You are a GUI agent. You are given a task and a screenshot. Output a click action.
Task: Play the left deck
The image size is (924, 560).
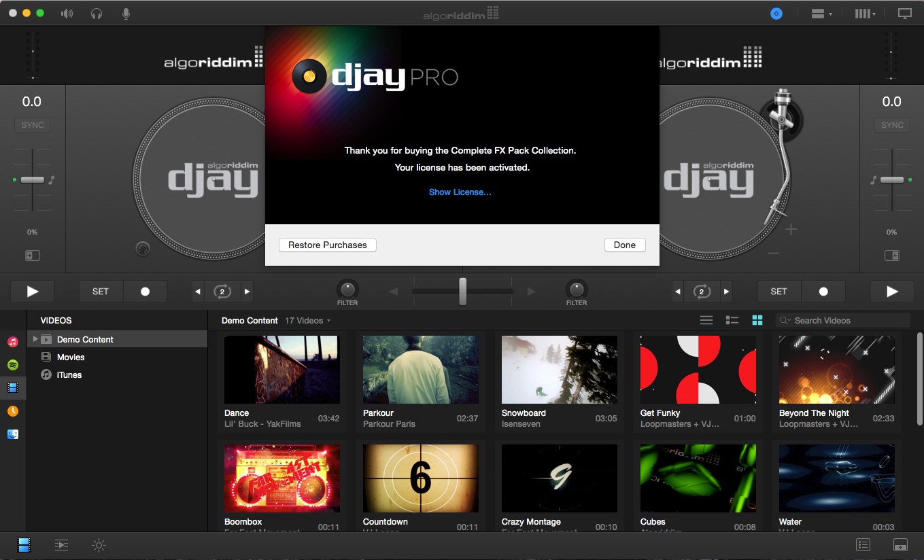pyautogui.click(x=32, y=292)
